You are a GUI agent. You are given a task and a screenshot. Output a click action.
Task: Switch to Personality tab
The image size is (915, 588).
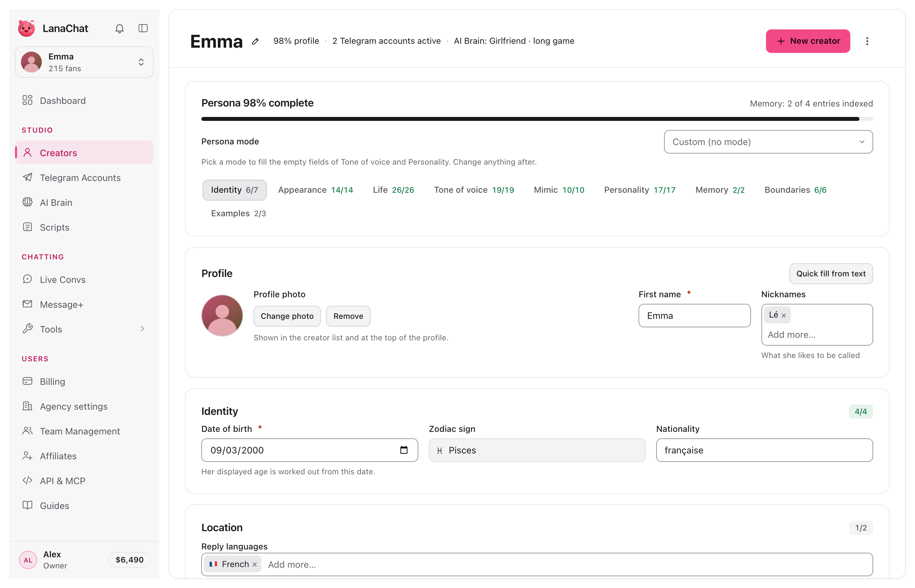pos(640,190)
